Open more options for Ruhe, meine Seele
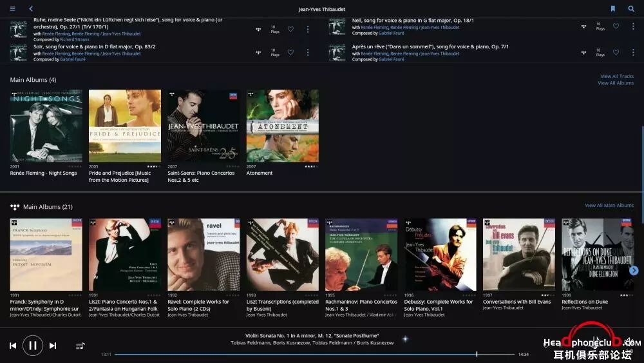This screenshot has height=363, width=644. click(x=308, y=29)
